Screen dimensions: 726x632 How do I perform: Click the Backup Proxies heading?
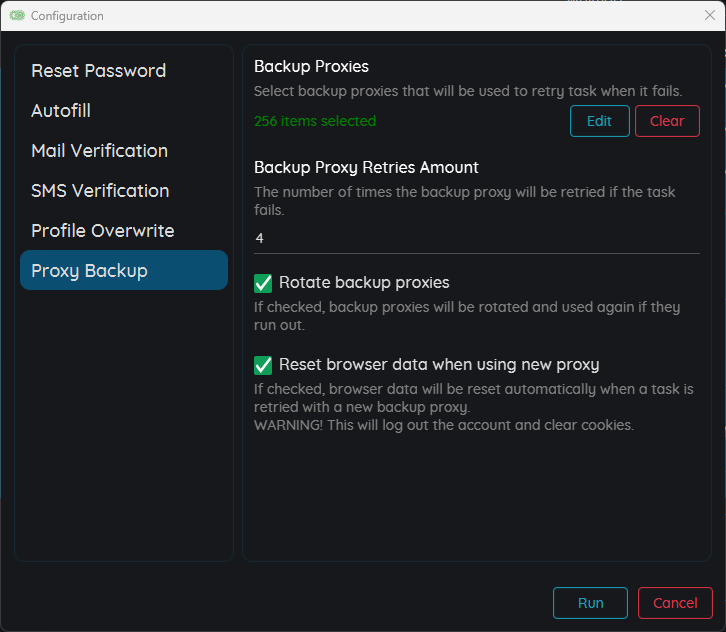(x=311, y=67)
